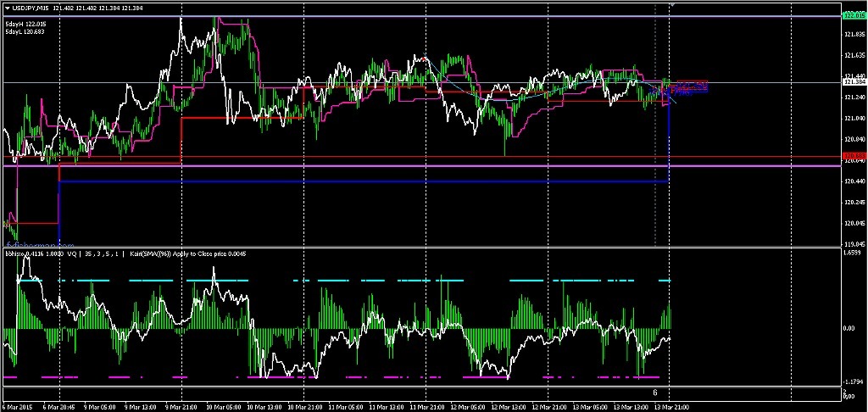Select the thick blue horizontal level line
868x412 pixels.
339,182
